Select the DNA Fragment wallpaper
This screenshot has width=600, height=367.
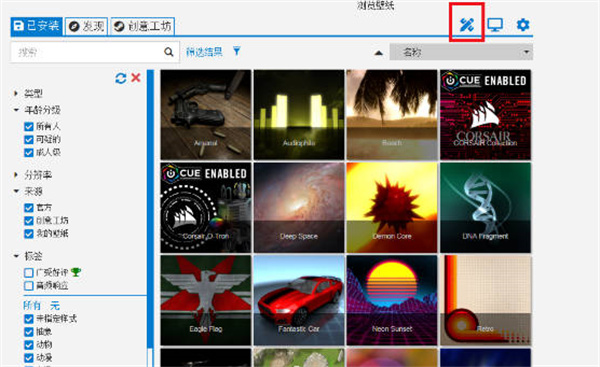coord(485,207)
